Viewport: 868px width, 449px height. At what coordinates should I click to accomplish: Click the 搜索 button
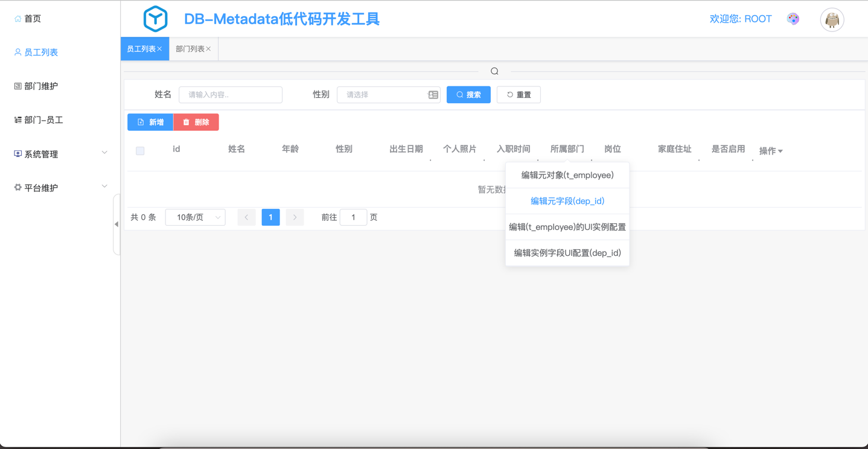[x=468, y=95]
